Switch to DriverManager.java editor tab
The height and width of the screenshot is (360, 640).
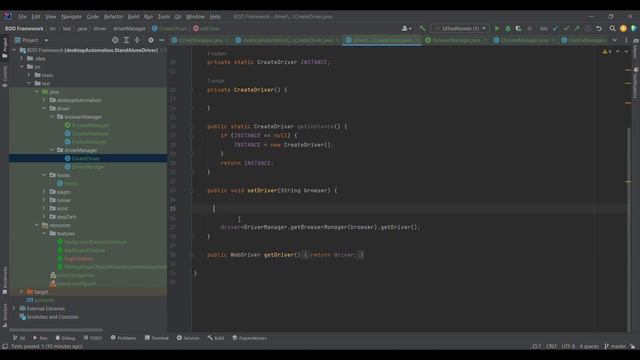(x=200, y=40)
